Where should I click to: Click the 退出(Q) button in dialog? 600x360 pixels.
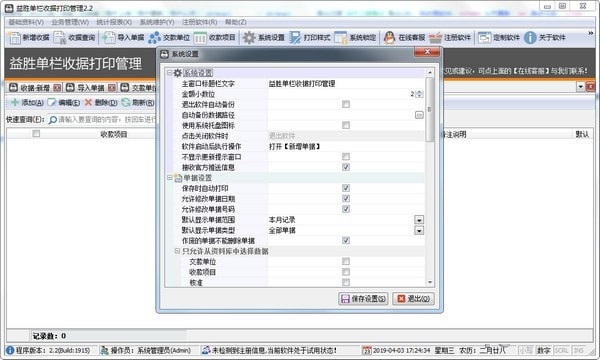click(414, 299)
